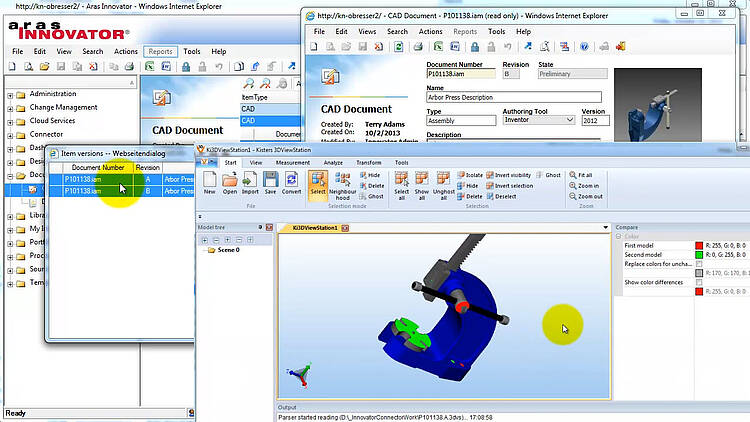This screenshot has height=422, width=750.
Task: Click the First model red color swatch
Action: point(699,245)
